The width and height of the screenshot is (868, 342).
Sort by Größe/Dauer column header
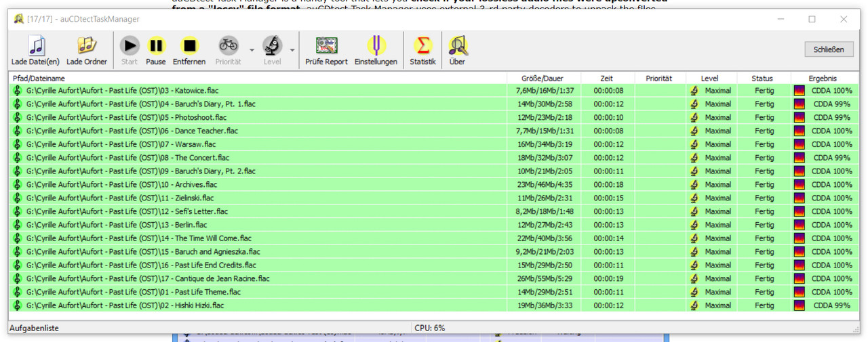[x=544, y=79]
